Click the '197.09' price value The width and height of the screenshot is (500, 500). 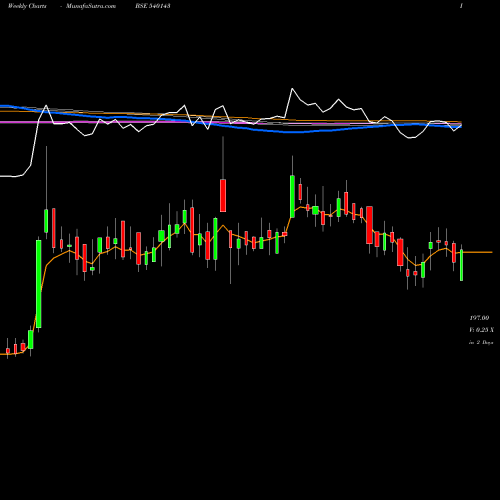479,318
